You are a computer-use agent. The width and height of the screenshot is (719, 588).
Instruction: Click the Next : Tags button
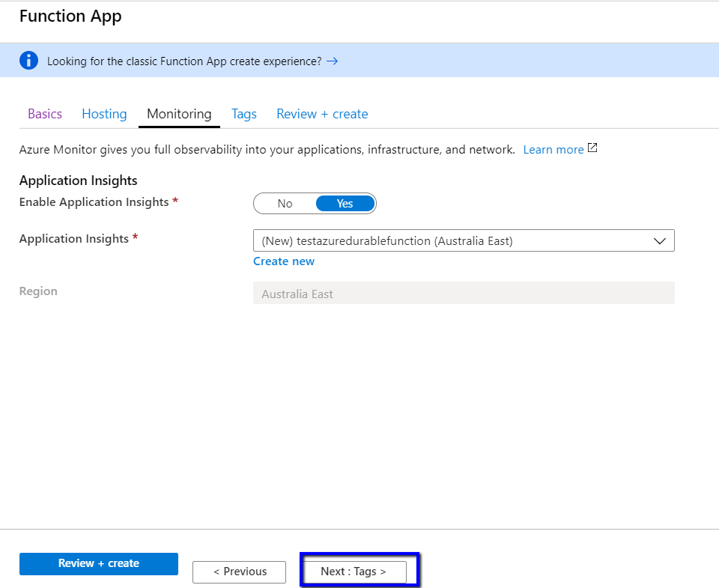tap(354, 572)
